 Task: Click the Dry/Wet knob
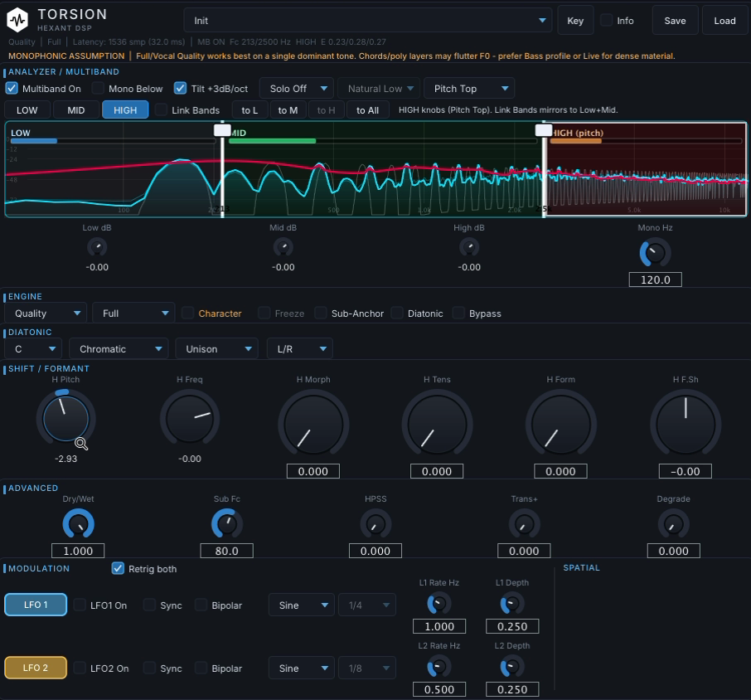click(x=78, y=523)
